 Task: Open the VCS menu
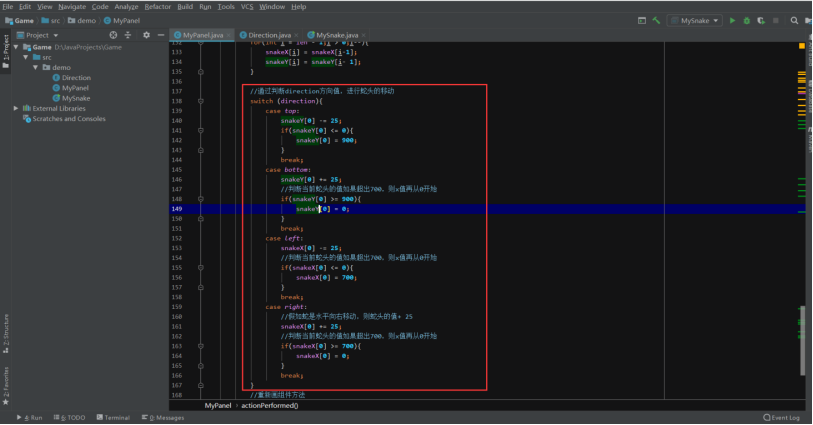(247, 7)
